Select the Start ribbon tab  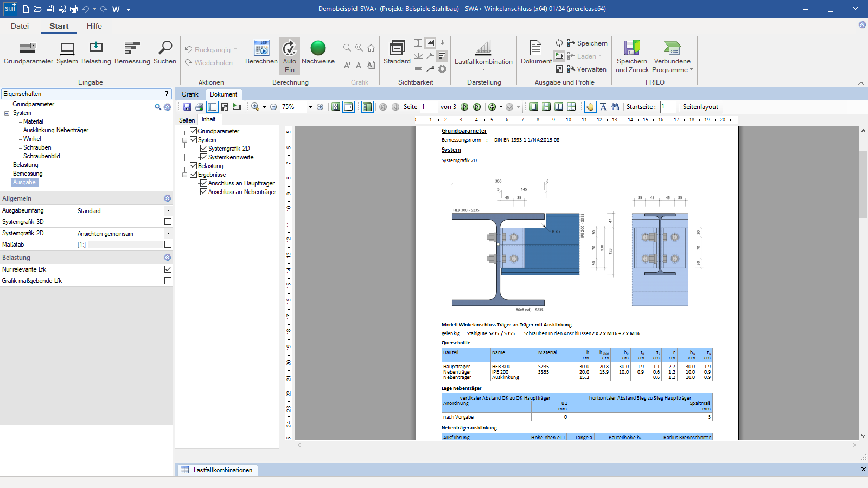[x=59, y=26]
